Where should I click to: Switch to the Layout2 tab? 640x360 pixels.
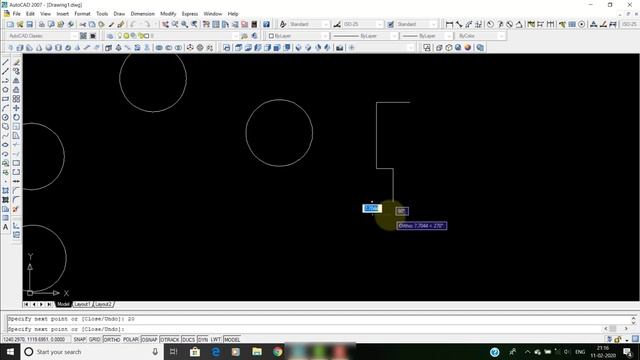click(x=103, y=304)
